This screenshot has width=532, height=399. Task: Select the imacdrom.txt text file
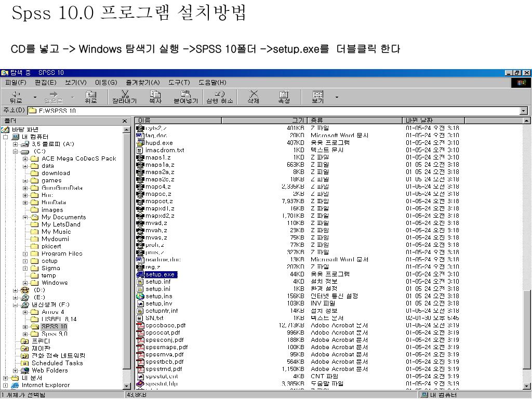165,150
